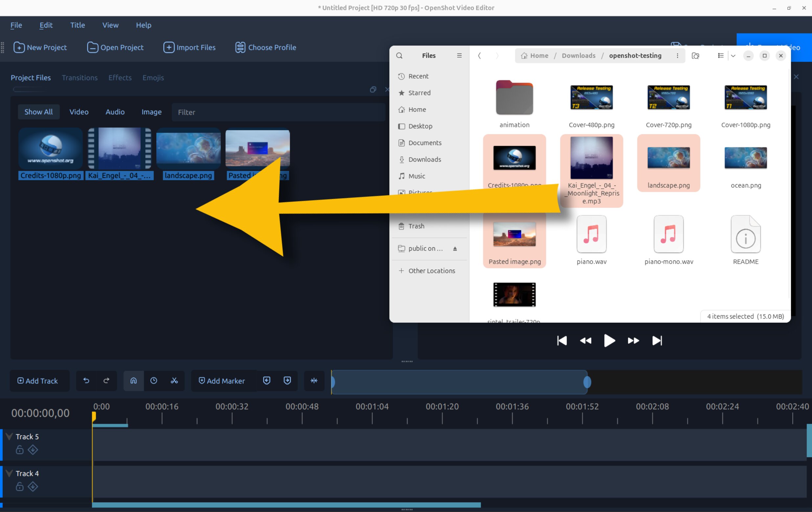812x512 pixels.
Task: Toggle keyframe icon on Track 4
Action: pos(33,487)
